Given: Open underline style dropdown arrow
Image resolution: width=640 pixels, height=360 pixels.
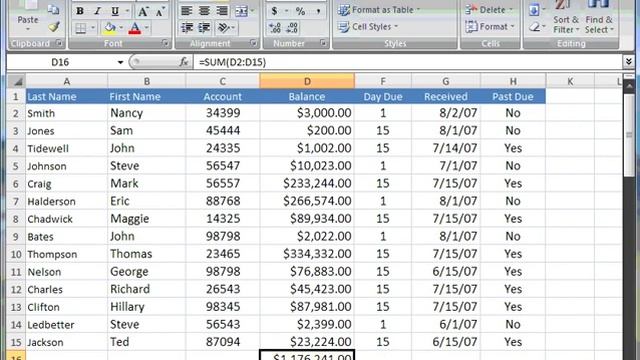Looking at the screenshot, I should coord(128,11).
